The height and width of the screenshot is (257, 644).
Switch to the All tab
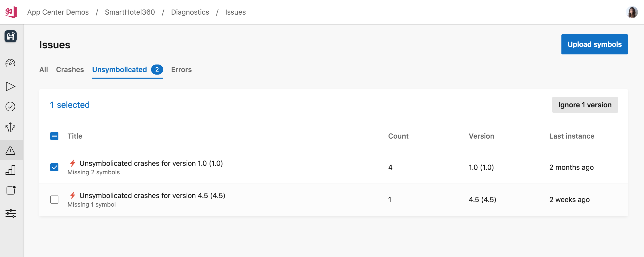point(43,70)
